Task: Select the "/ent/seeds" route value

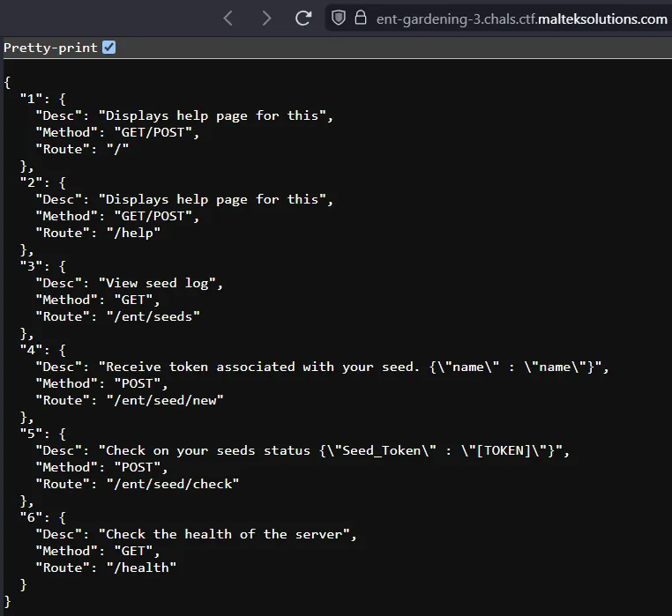Action: pos(153,316)
